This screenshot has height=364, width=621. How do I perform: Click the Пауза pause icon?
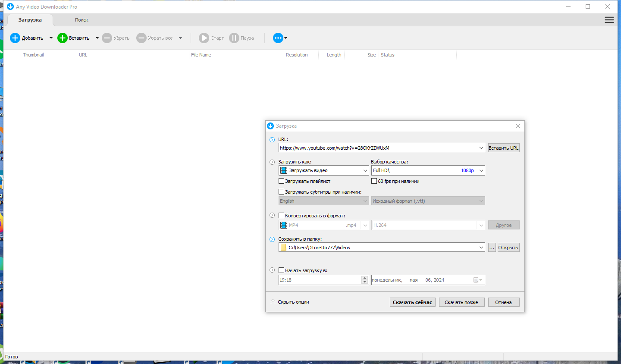point(234,38)
